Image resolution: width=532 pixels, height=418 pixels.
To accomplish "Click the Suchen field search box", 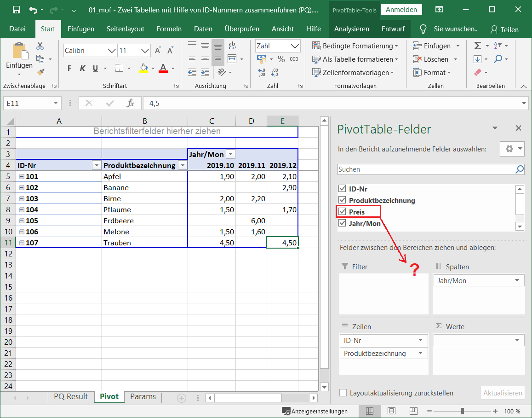I will tap(431, 169).
